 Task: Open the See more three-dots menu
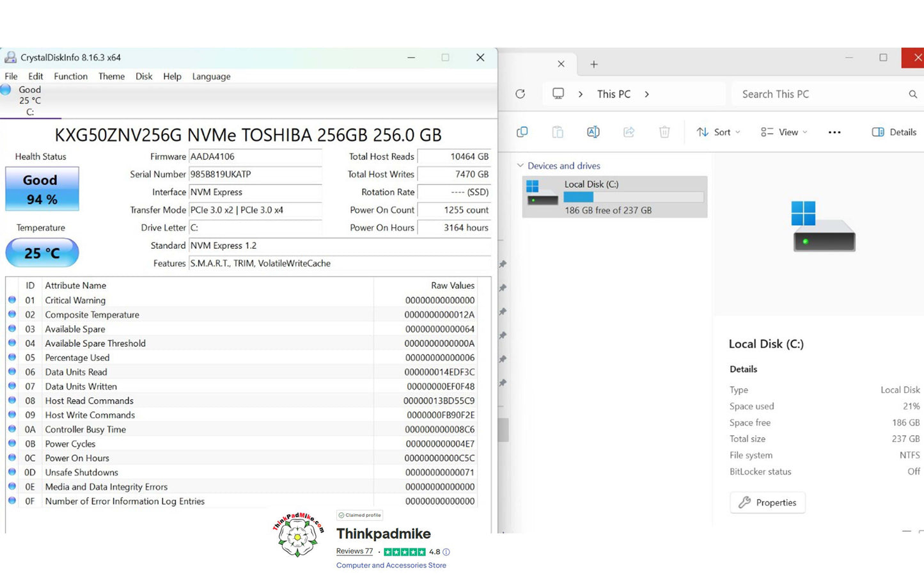[834, 132]
